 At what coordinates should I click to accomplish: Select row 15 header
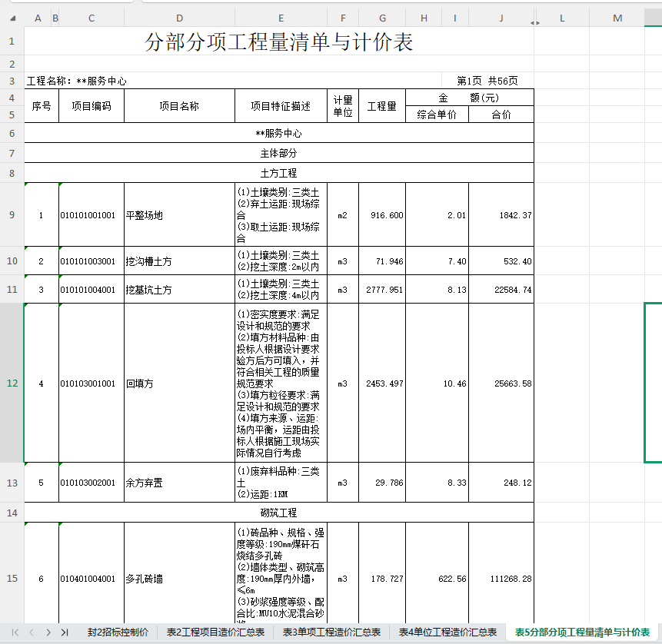[12, 579]
